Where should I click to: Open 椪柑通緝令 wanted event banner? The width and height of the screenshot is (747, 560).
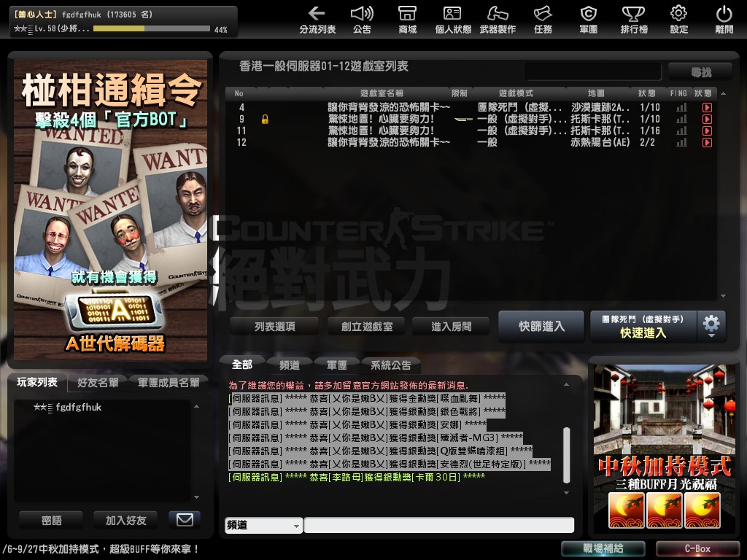pos(110,210)
